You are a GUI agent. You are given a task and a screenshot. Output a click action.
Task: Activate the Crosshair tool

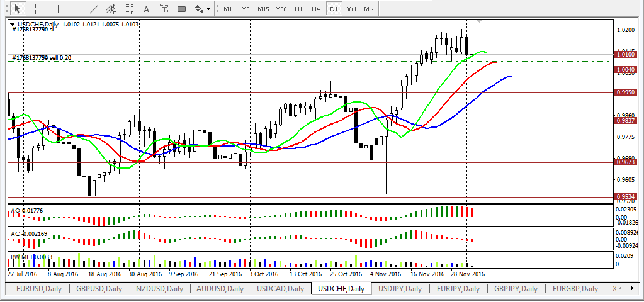(x=35, y=9)
